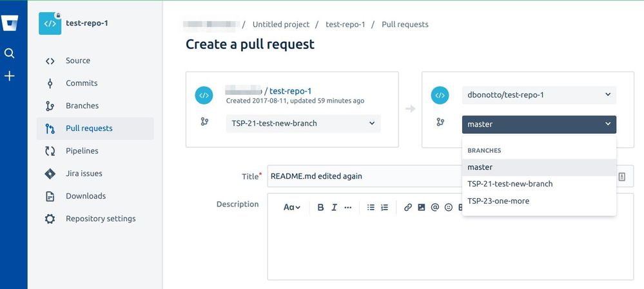This screenshot has width=644, height=289.
Task: Click the Commits node icon
Action: pos(50,83)
